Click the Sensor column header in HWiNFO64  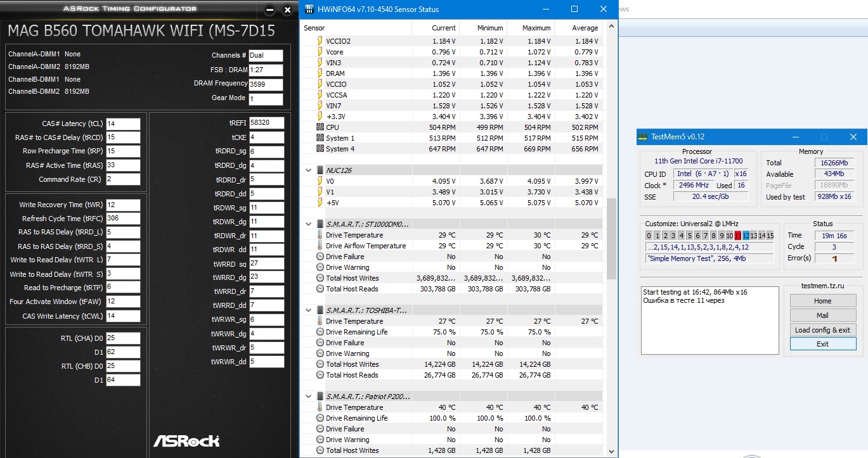pyautogui.click(x=356, y=28)
